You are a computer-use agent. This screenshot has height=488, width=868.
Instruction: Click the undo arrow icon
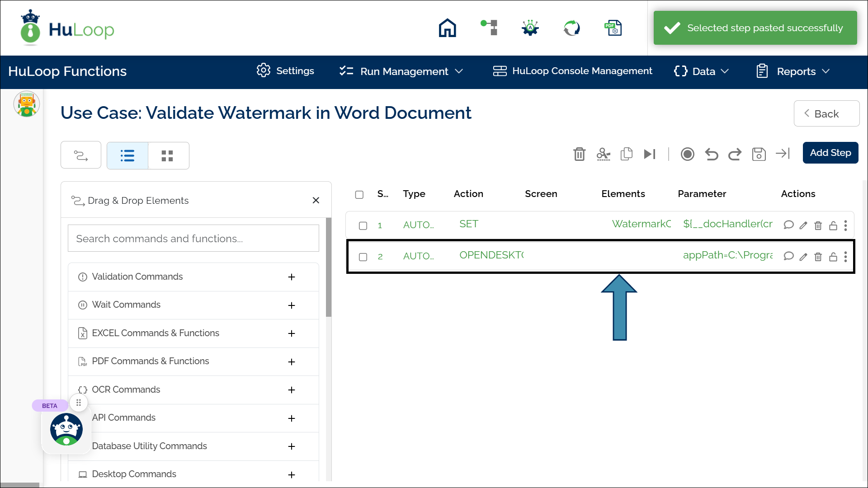coord(711,154)
